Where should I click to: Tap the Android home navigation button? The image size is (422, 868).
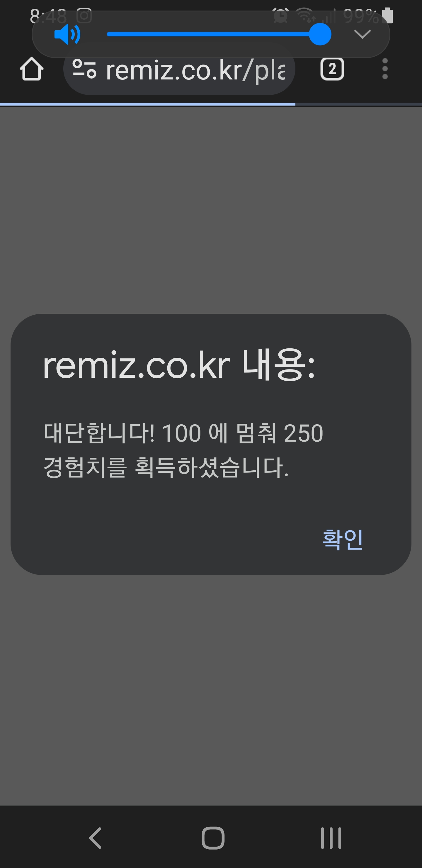tap(213, 838)
